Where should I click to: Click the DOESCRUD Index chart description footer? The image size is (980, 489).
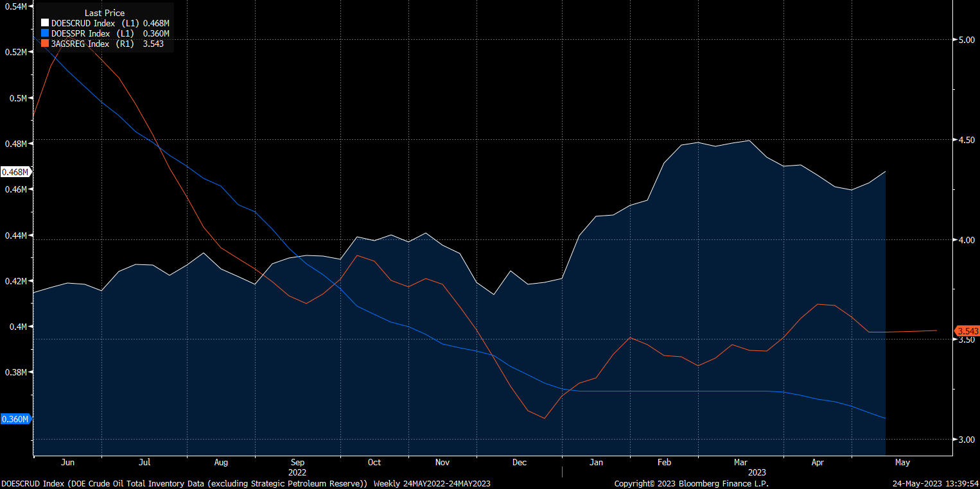(x=184, y=483)
